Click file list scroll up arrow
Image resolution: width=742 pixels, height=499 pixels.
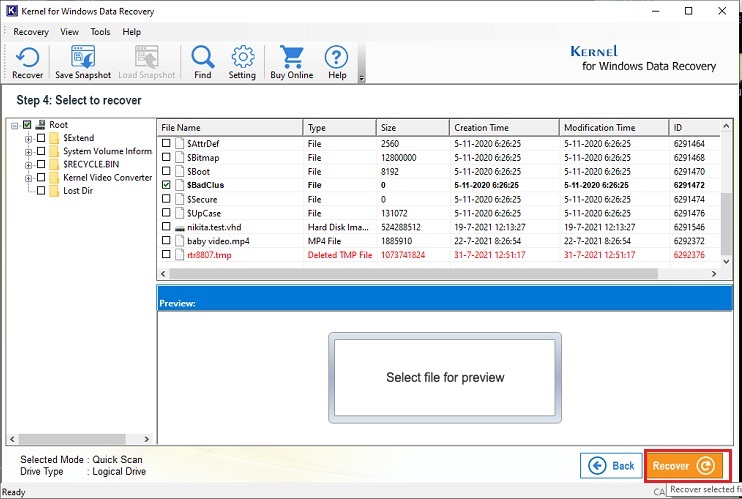tap(726, 126)
